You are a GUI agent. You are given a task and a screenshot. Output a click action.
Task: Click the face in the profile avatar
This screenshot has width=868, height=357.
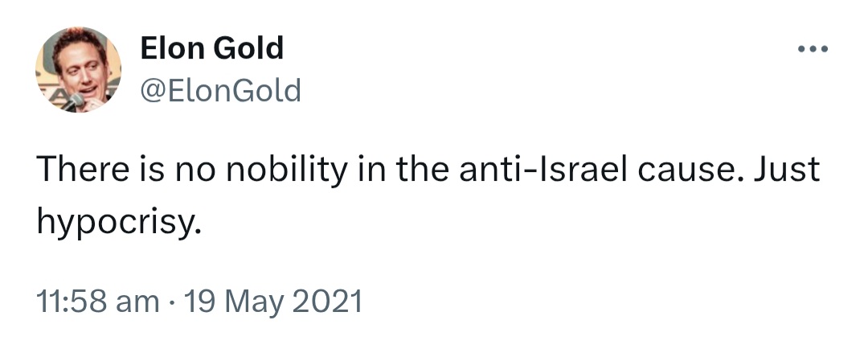82,71
